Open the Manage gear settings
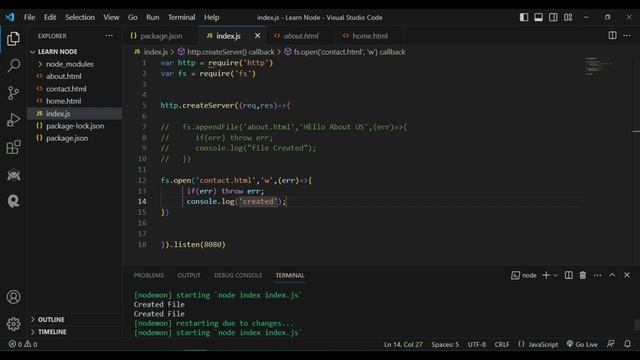The height and width of the screenshot is (360, 640). click(13, 324)
